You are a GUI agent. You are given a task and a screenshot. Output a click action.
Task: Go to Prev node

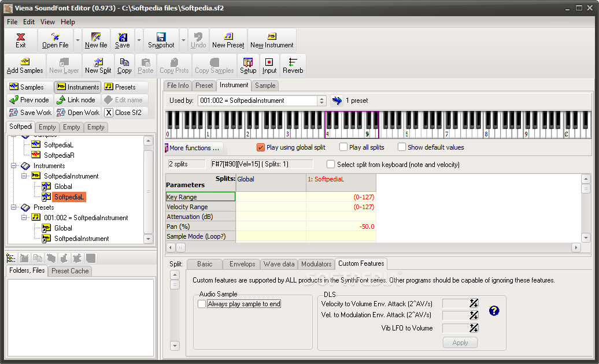pos(29,100)
